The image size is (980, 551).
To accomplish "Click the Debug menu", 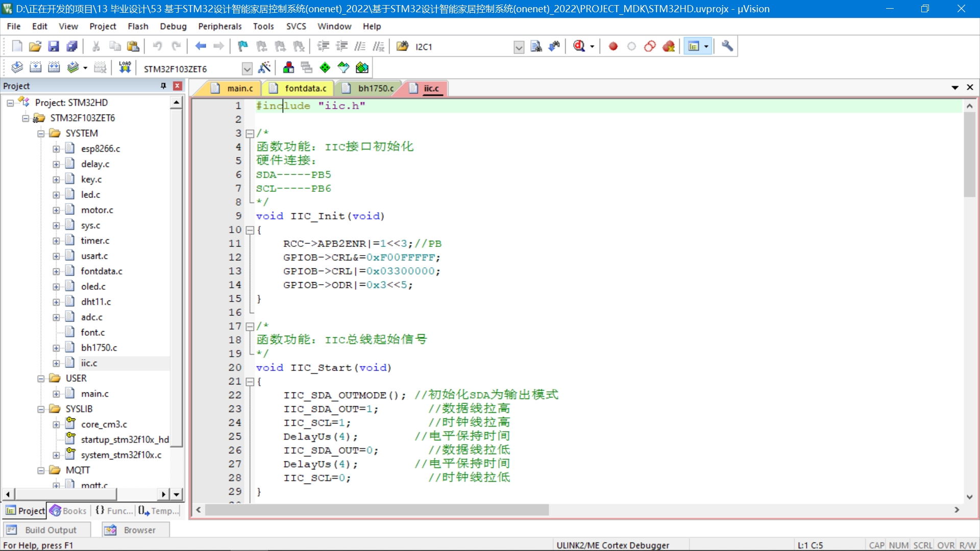I will tap(173, 26).
